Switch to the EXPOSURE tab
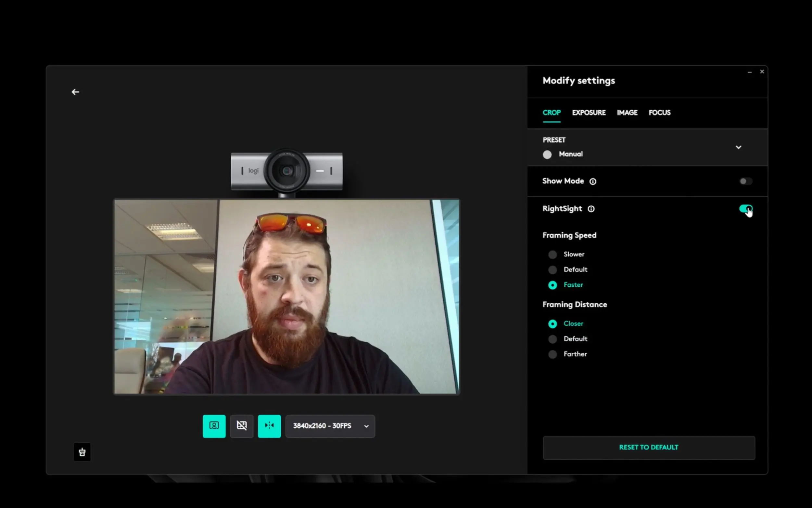Screen dimensions: 812x508 [589, 112]
